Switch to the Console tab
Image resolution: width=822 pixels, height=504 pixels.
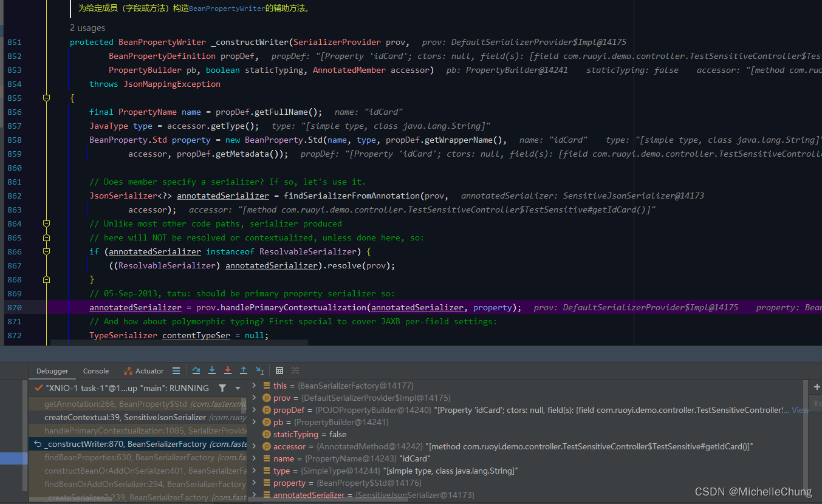[x=96, y=371]
